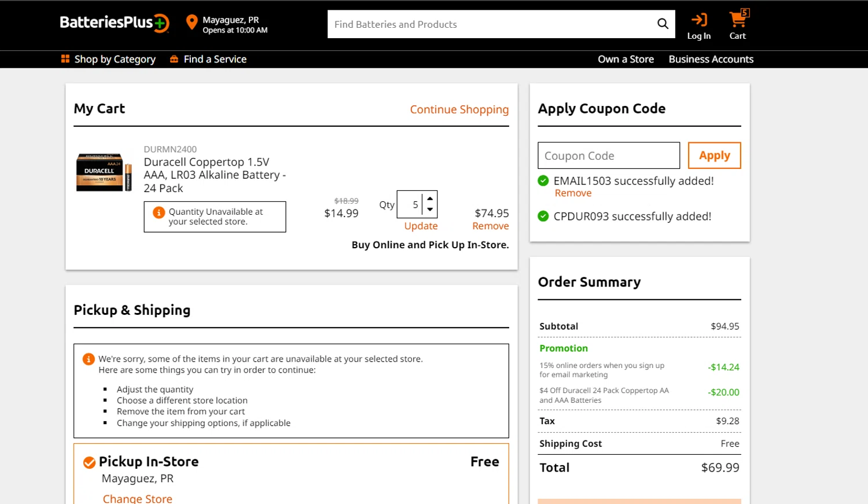The width and height of the screenshot is (868, 504).
Task: Decrease quantity with the down arrow
Action: coord(430,209)
